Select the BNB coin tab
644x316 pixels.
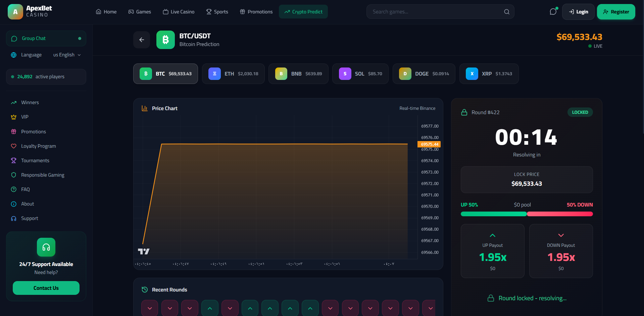coord(298,74)
